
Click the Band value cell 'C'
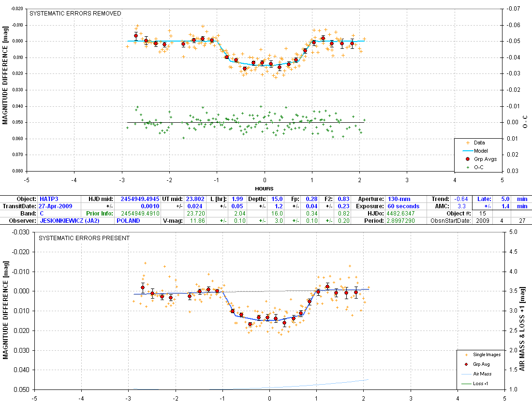pos(42,213)
